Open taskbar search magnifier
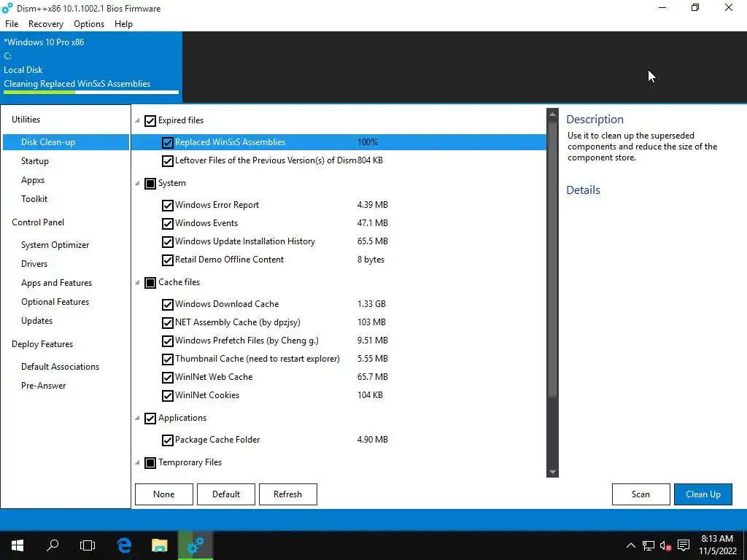The width and height of the screenshot is (747, 560). click(53, 545)
